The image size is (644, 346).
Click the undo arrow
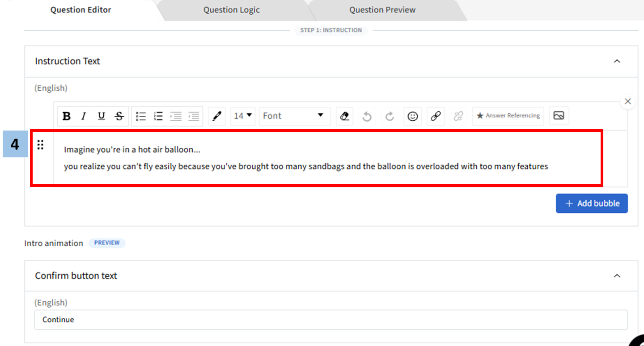pos(367,116)
